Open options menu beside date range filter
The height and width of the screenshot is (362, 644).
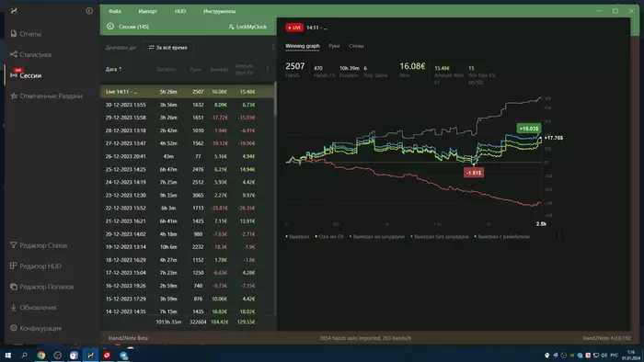pyautogui.click(x=273, y=48)
